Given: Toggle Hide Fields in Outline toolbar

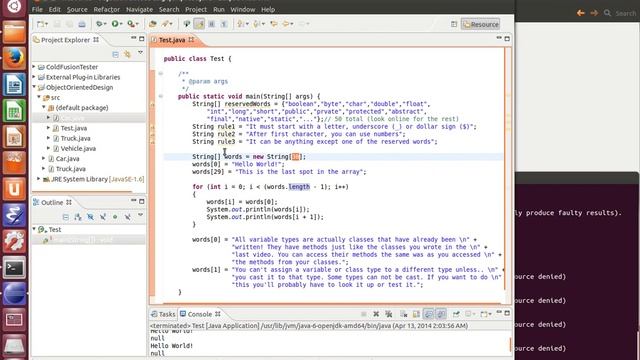Looking at the screenshot, I should (90, 217).
